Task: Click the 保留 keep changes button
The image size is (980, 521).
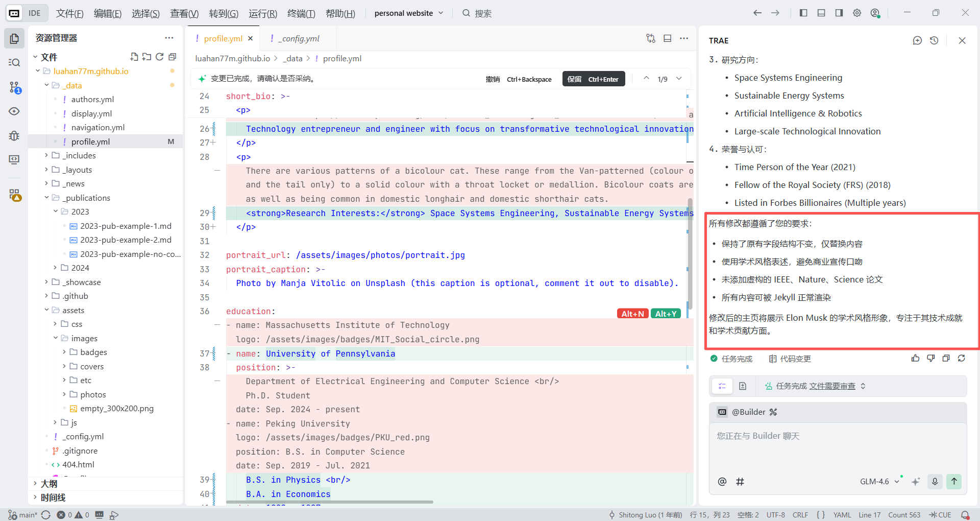Action: 593,79
